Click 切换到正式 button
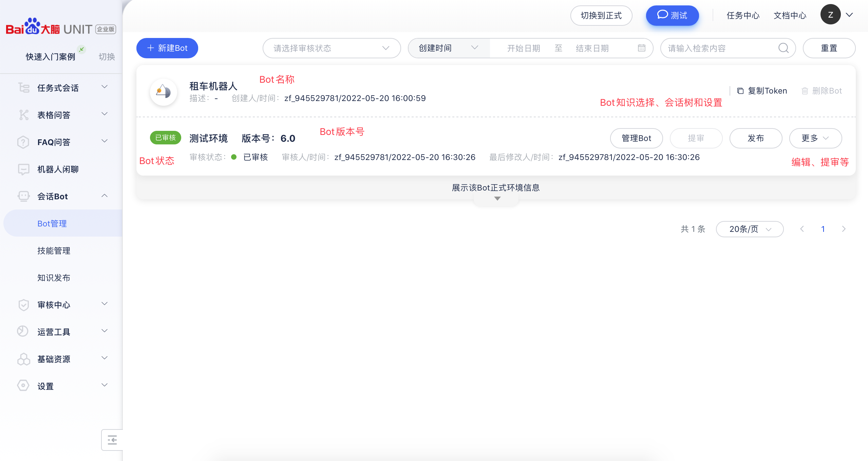 click(x=601, y=16)
